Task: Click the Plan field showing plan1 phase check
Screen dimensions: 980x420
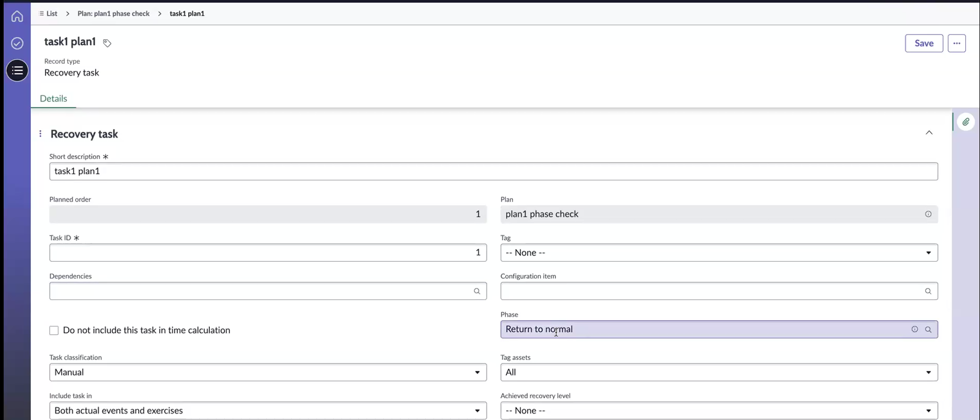Action: coord(719,214)
